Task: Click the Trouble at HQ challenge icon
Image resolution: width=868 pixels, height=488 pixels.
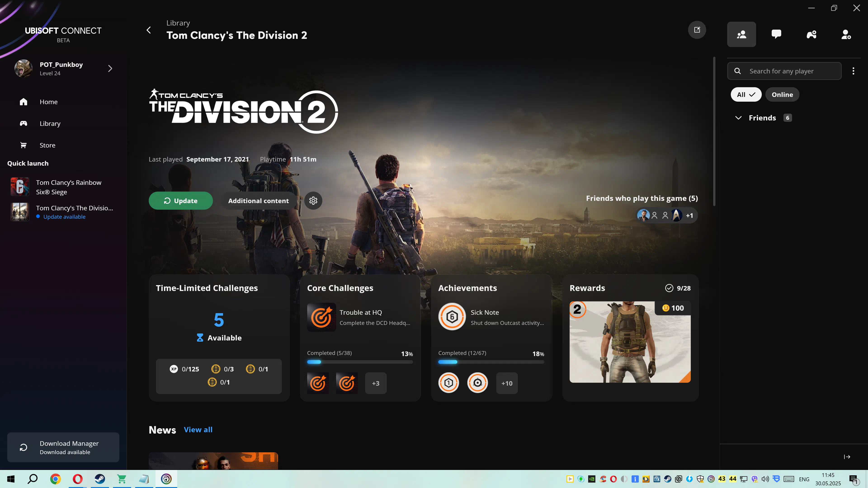Action: coord(321,317)
